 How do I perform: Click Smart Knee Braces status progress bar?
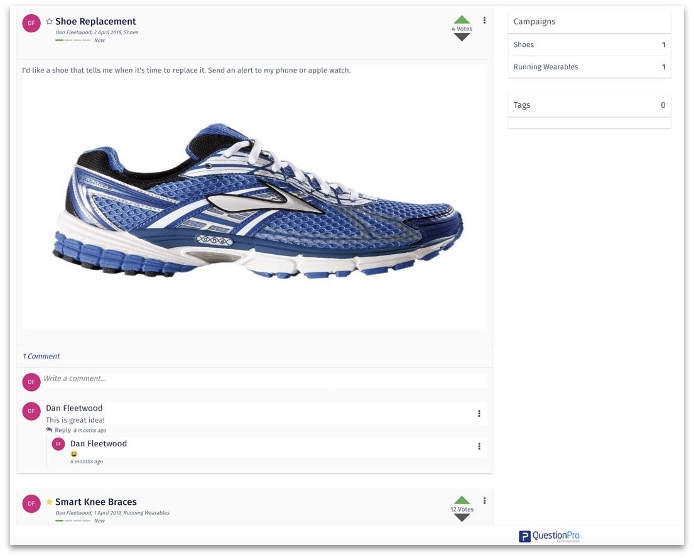[73, 521]
